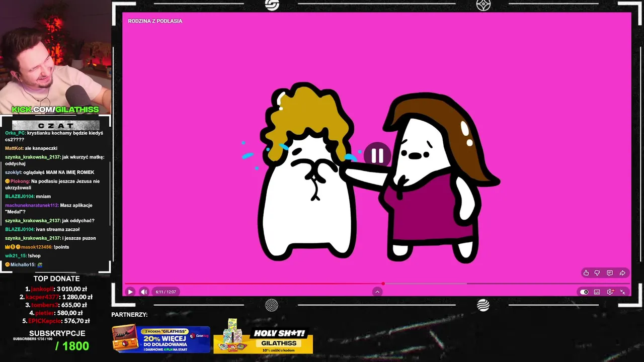Click the red scrubber dot on the progress bar
The height and width of the screenshot is (362, 644).
(x=383, y=284)
